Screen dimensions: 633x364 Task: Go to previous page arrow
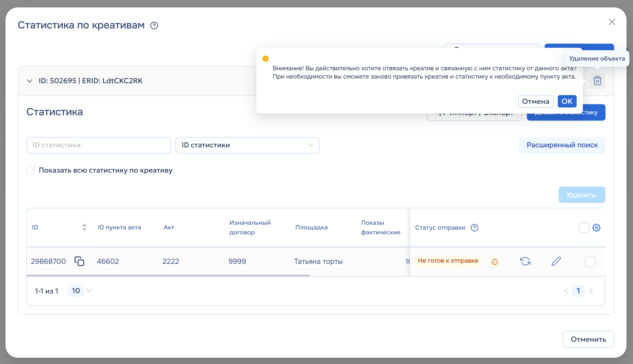click(x=566, y=291)
